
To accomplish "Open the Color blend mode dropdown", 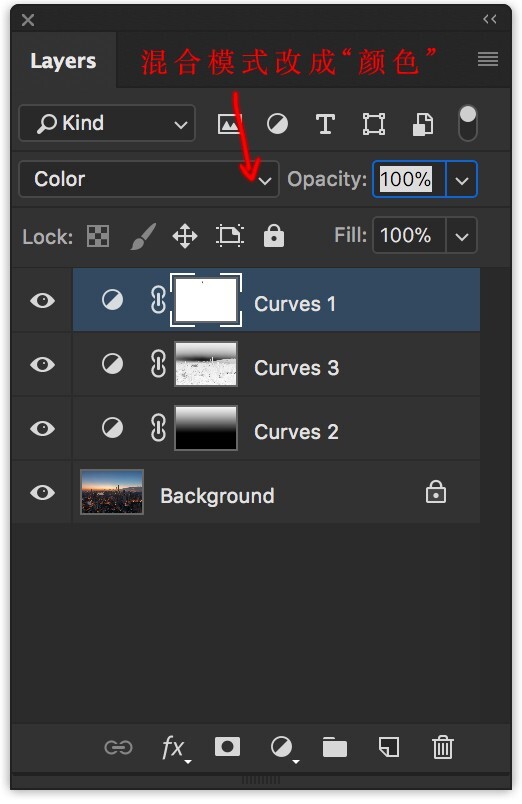I will (149, 179).
